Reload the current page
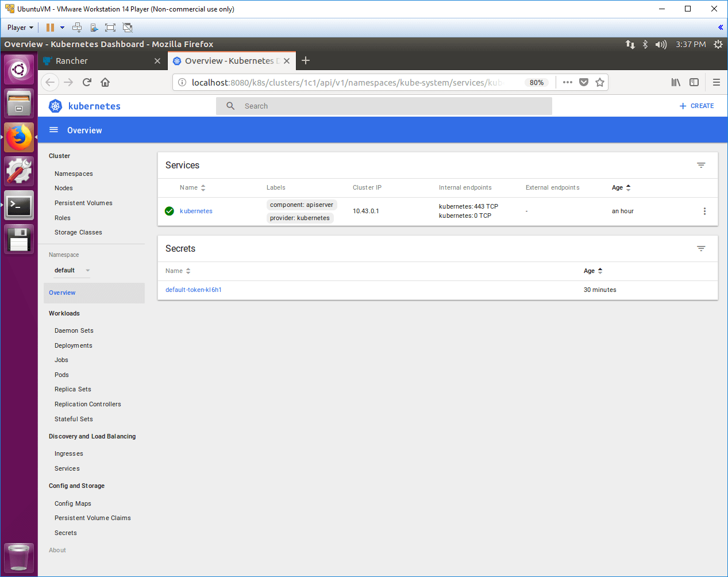 [87, 82]
